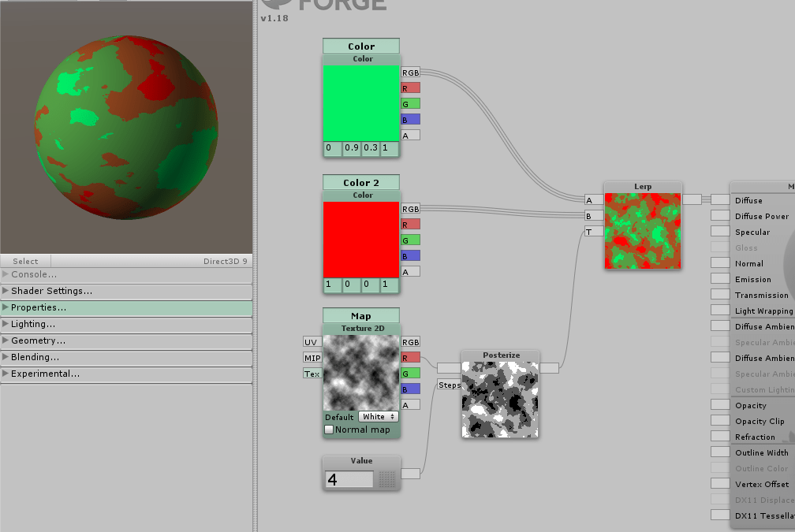Click the Diffuse input connector on main node

(x=720, y=200)
